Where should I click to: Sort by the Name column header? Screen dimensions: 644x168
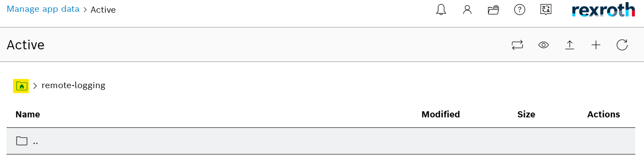(x=28, y=114)
